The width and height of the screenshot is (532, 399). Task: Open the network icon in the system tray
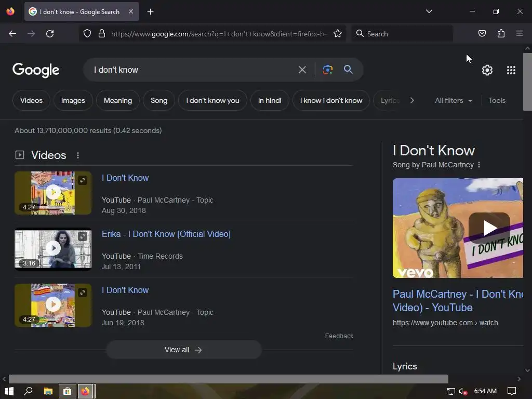pyautogui.click(x=450, y=391)
